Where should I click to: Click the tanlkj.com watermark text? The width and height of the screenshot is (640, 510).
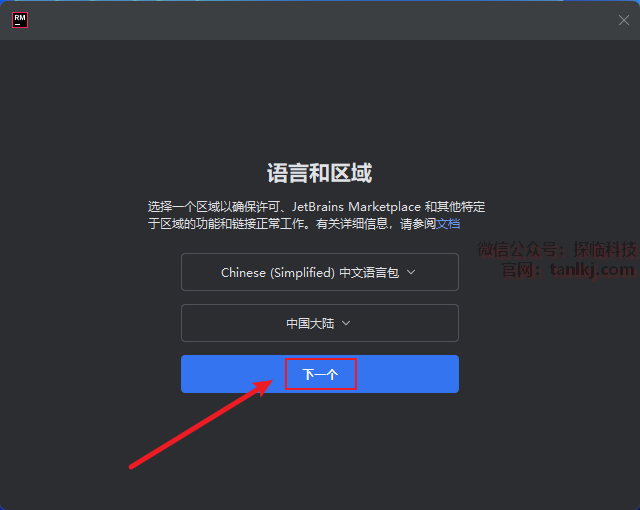point(592,269)
